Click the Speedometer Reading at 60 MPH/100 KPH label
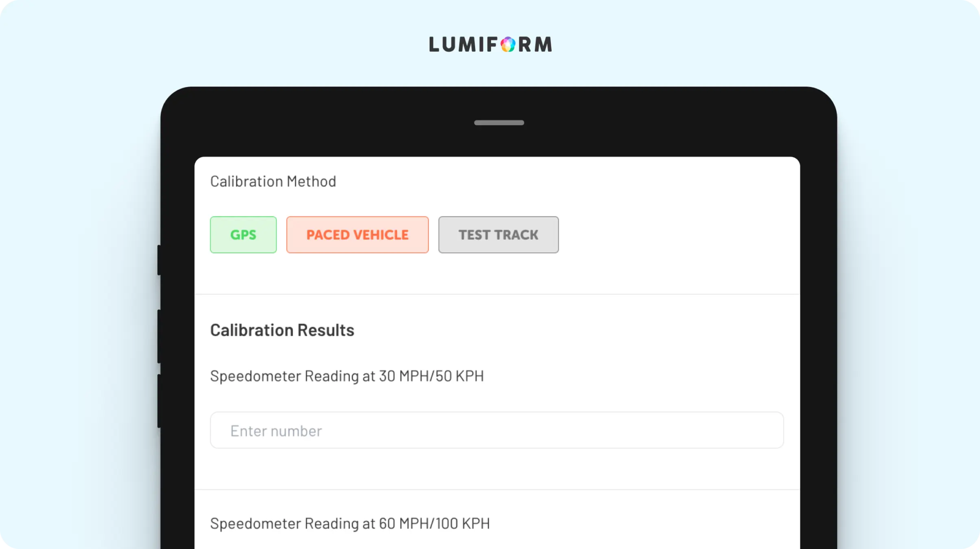This screenshot has width=980, height=549. [x=350, y=524]
